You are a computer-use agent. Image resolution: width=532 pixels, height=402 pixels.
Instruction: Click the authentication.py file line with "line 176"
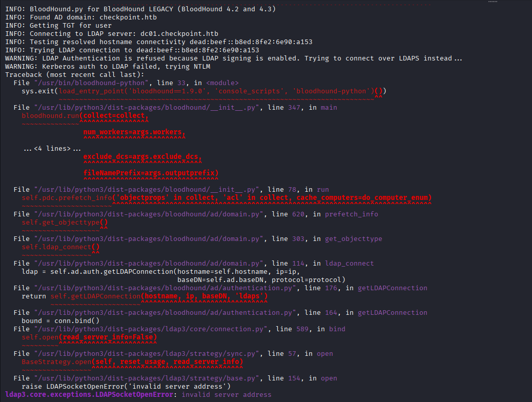pos(220,288)
